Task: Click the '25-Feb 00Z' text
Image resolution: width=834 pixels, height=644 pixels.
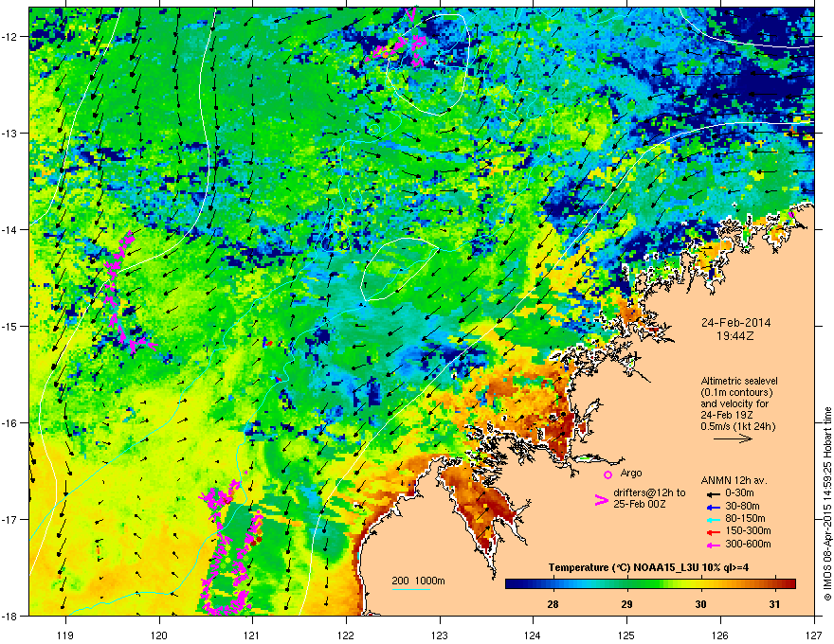Action: click(x=640, y=504)
